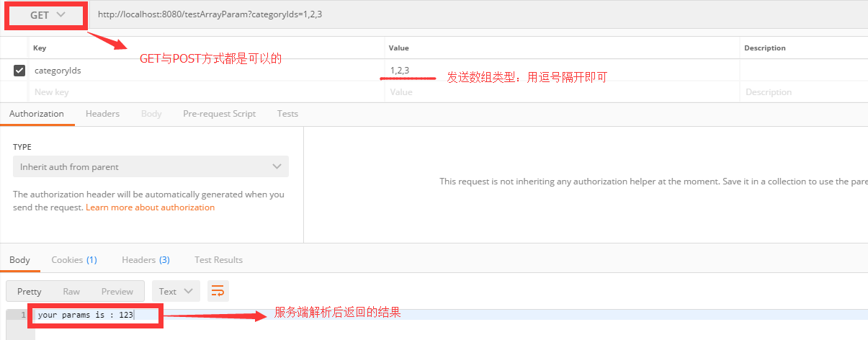
Task: Click the response line 'your params is : 123'
Action: coord(86,315)
